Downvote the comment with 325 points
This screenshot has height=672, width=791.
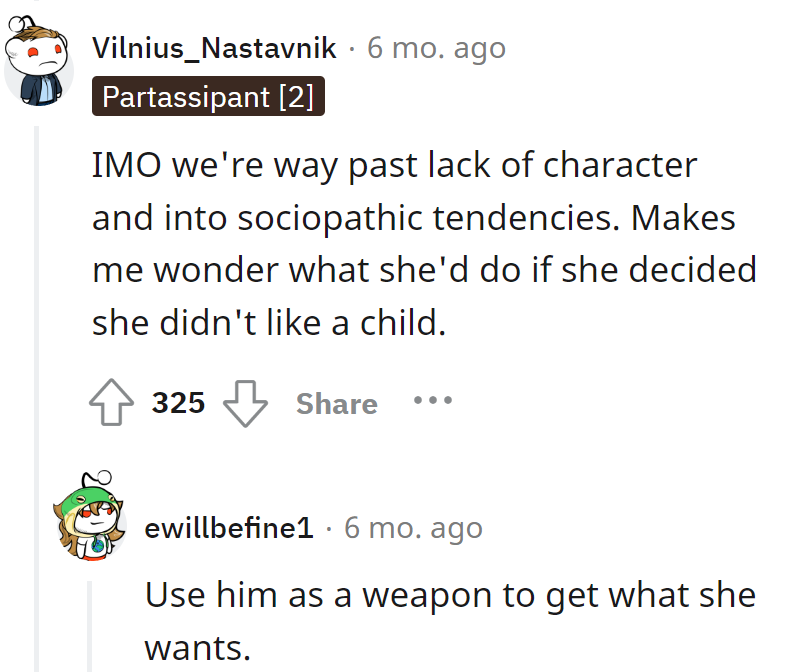pos(245,404)
